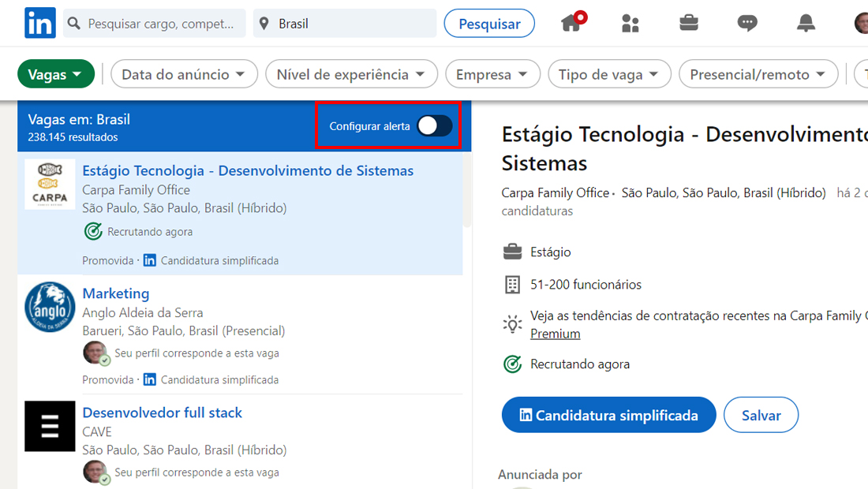
Task: Open the My Network people icon
Action: 630,23
